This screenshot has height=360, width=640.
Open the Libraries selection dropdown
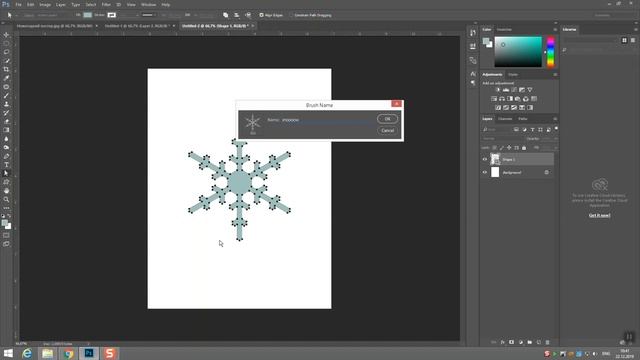click(x=590, y=40)
